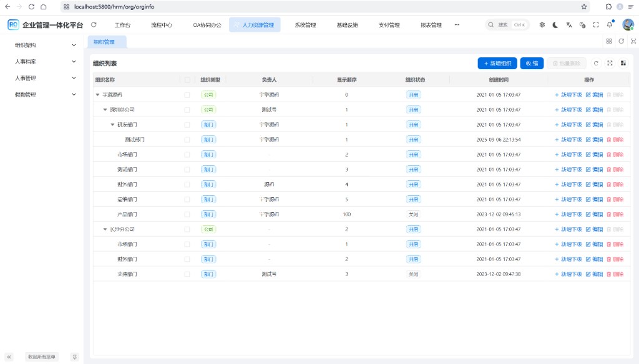
Task: Switch language using the translate icon
Action: (568, 25)
